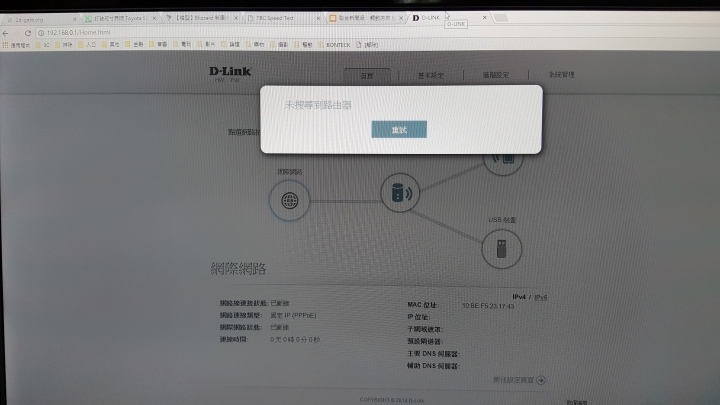720x405 pixels.
Task: Switch to the 2d-gate.org browser tab
Action: pyautogui.click(x=39, y=19)
